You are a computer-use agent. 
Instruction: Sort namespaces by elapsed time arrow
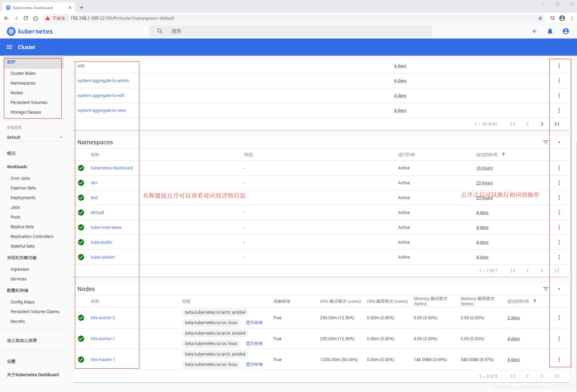click(x=504, y=154)
